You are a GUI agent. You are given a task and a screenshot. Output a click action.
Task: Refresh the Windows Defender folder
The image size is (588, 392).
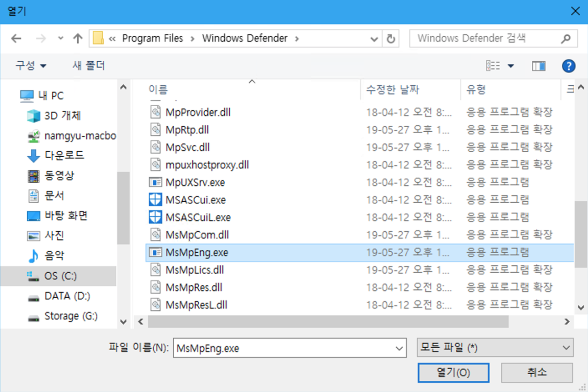pos(391,39)
